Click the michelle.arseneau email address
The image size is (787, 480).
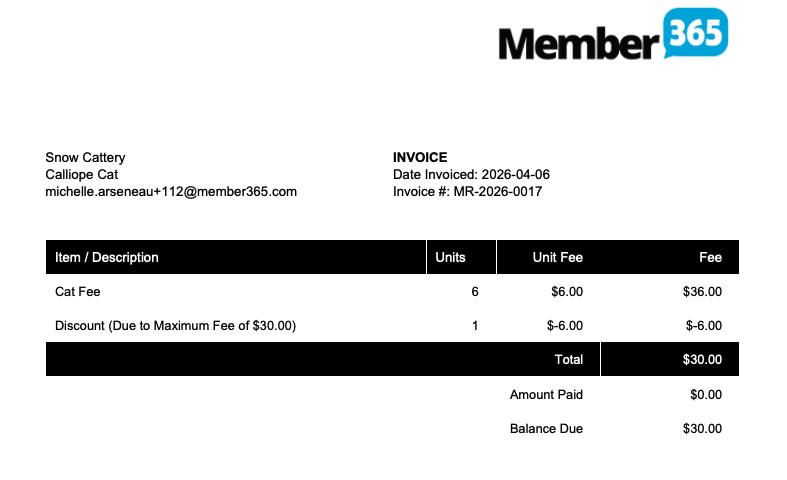(x=171, y=191)
